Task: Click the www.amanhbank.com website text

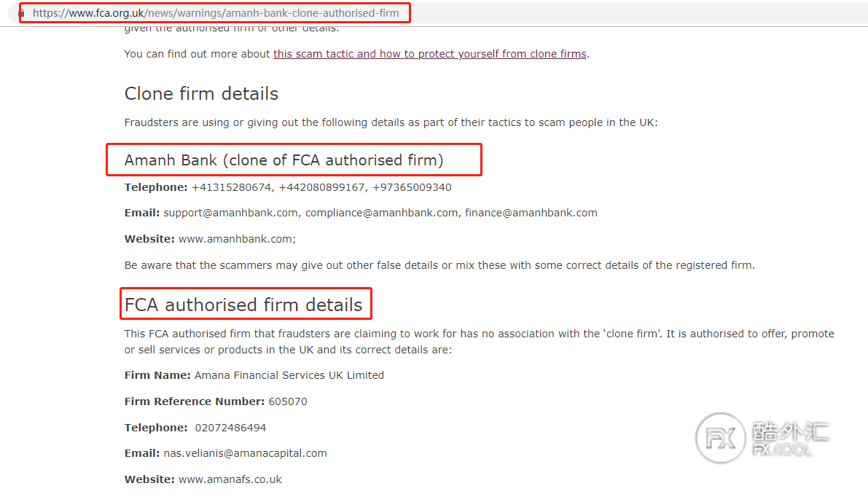Action: 235,239
